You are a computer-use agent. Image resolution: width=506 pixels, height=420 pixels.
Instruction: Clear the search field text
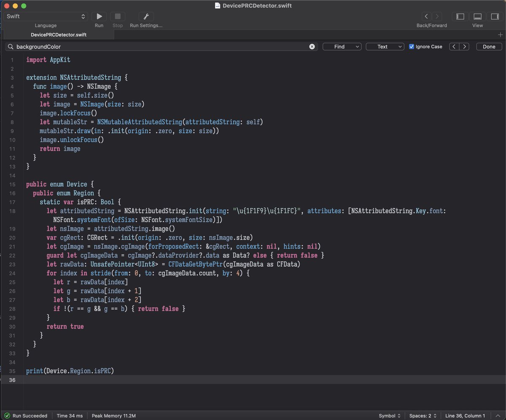click(312, 47)
